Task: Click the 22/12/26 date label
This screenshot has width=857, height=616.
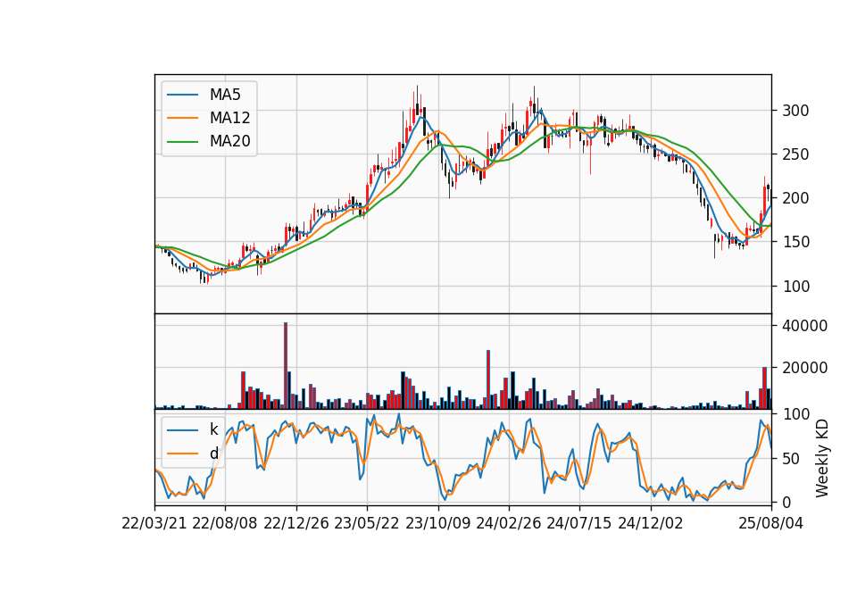Action: click(x=296, y=524)
